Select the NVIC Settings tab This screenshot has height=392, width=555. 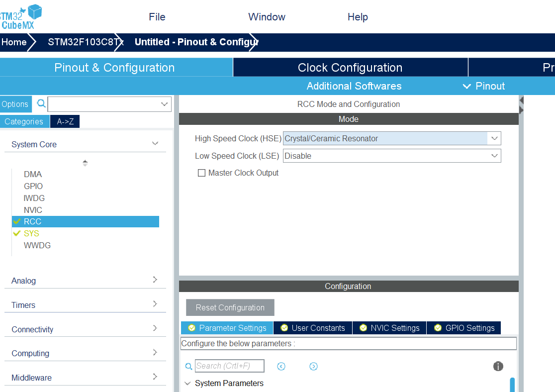[x=390, y=328]
